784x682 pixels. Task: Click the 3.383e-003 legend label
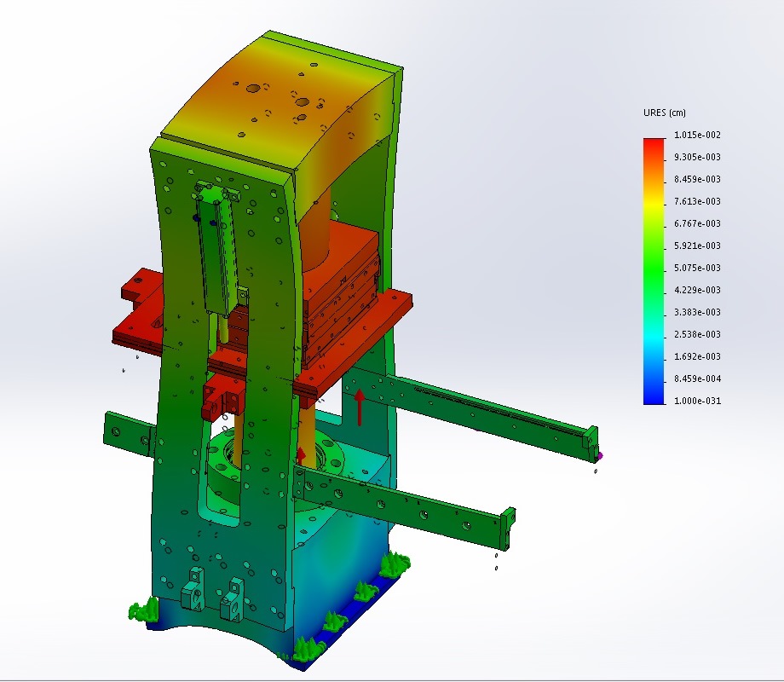(x=697, y=312)
